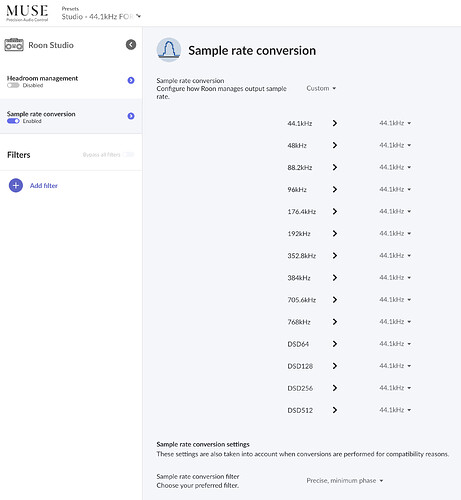461x500 pixels.
Task: Toggle Bypass all filters switch
Action: tap(128, 154)
